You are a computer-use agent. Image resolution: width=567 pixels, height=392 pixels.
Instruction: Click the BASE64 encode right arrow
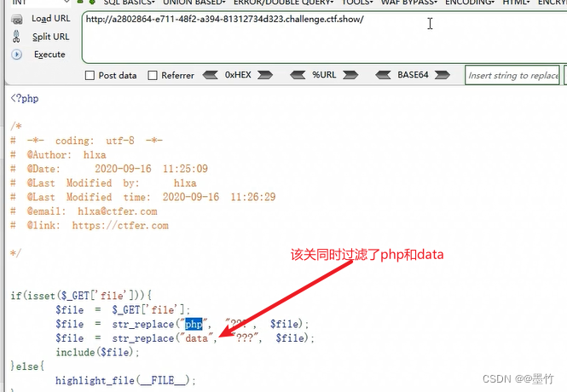coord(443,75)
